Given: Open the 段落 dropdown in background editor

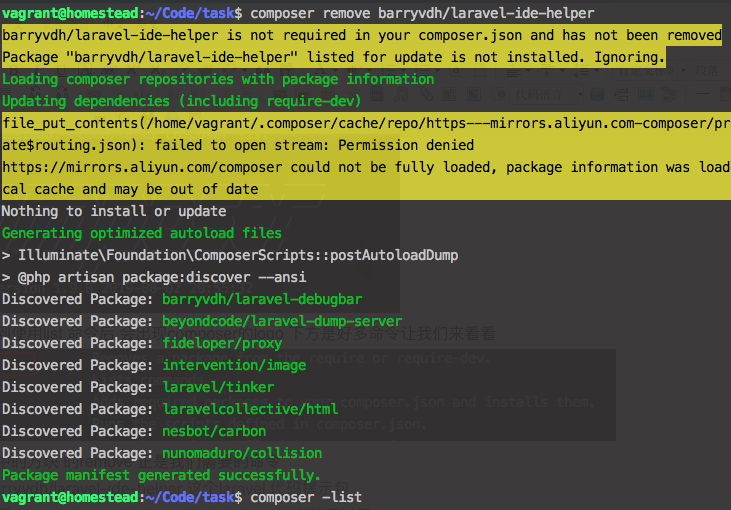Looking at the screenshot, I should [708, 70].
